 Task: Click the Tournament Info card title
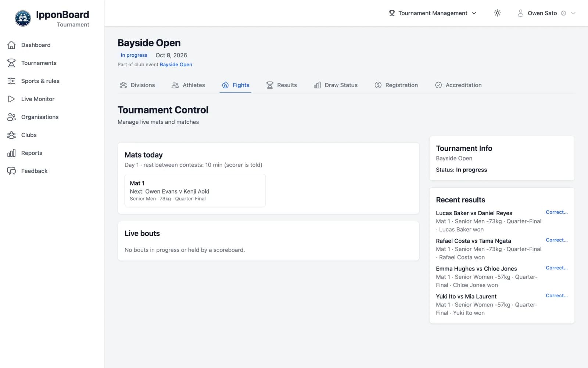tap(464, 148)
